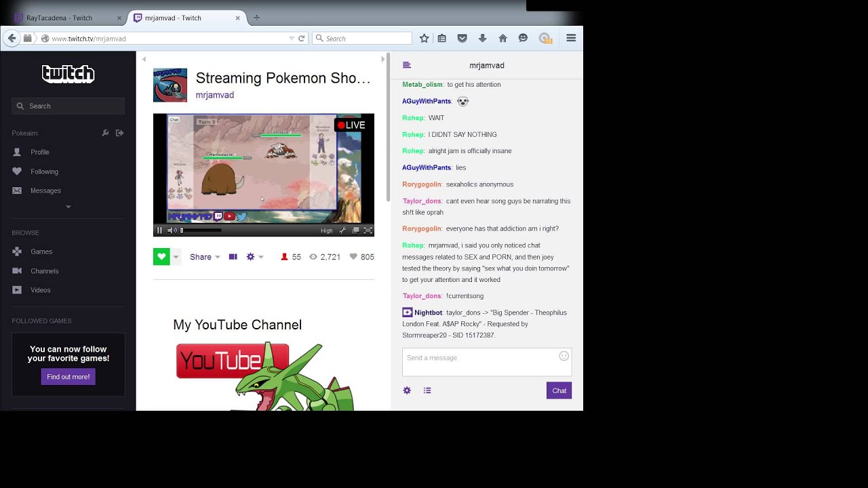The height and width of the screenshot is (488, 868).
Task: Open chat rooms list icon in header
Action: pyautogui.click(x=407, y=65)
